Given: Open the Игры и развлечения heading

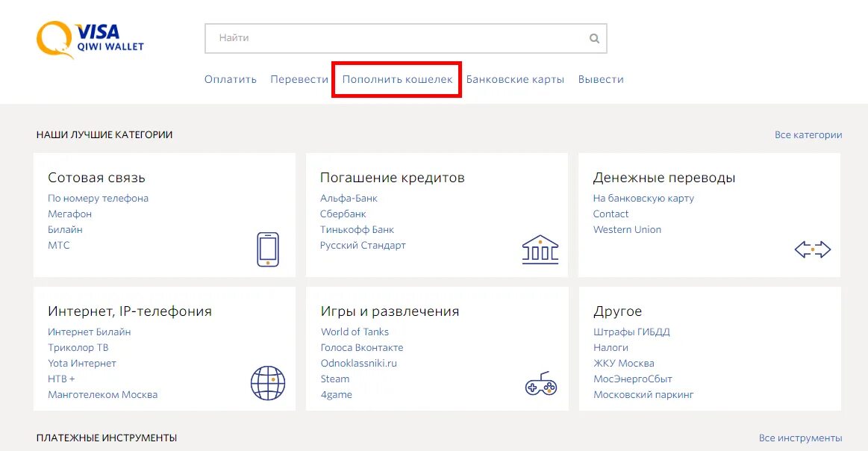Looking at the screenshot, I should pos(390,311).
